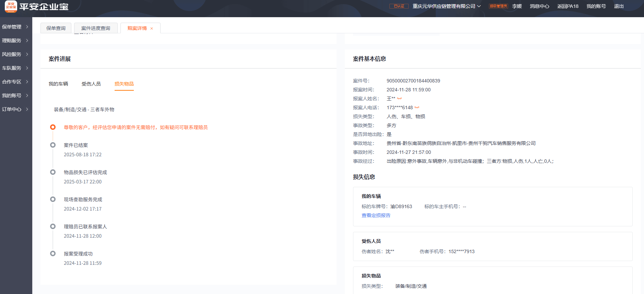Click the 平安企业宝 logo icon
Viewport: 644px width, 294px height.
tap(11, 7)
